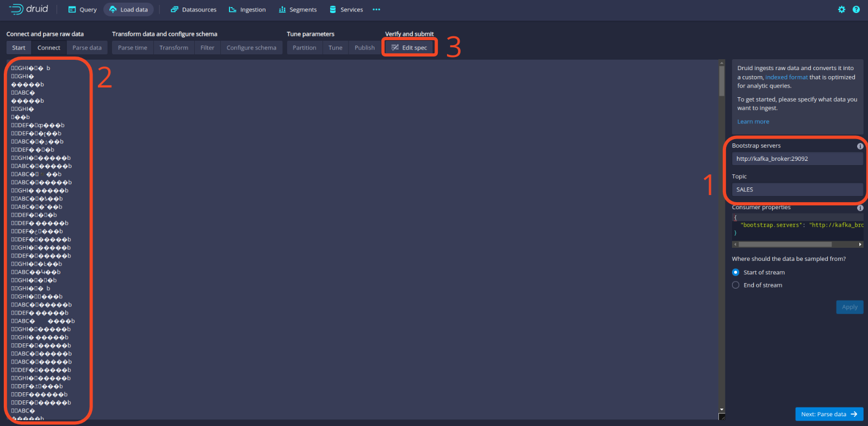Screen dimensions: 868x426
Task: Open the Segments view
Action: point(297,10)
